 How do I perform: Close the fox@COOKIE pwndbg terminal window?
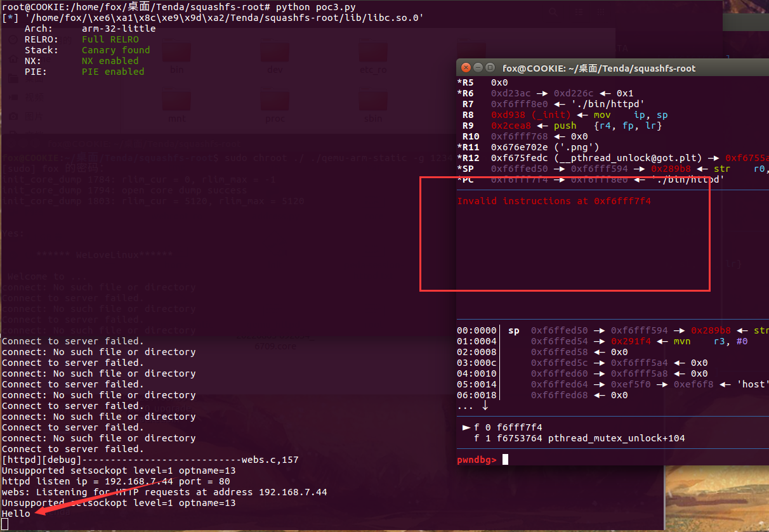pos(466,68)
